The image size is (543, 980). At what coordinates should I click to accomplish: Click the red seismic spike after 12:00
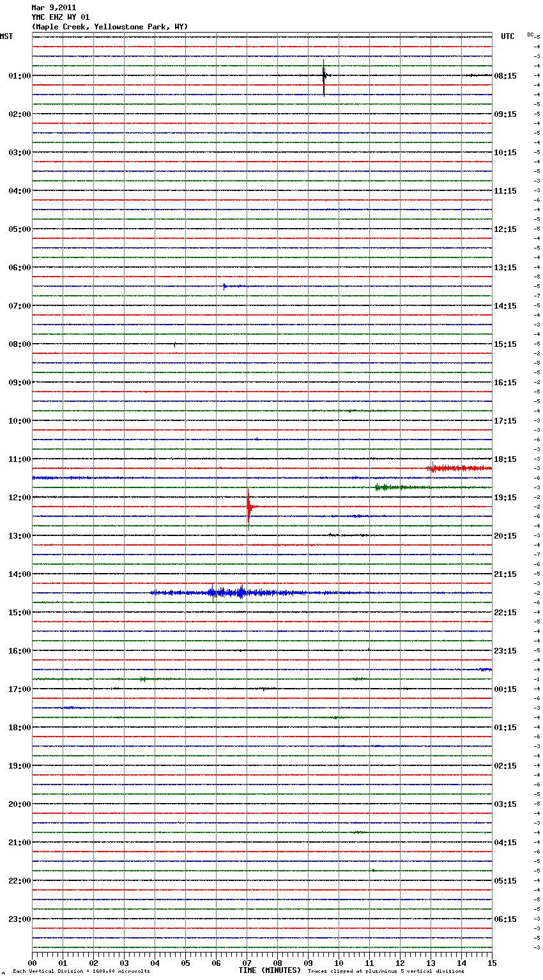(249, 507)
